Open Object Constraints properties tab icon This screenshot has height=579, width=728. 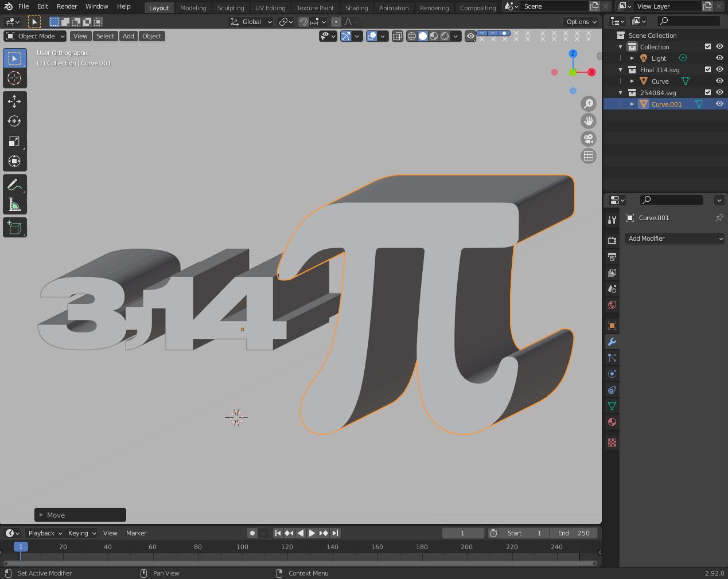(612, 390)
